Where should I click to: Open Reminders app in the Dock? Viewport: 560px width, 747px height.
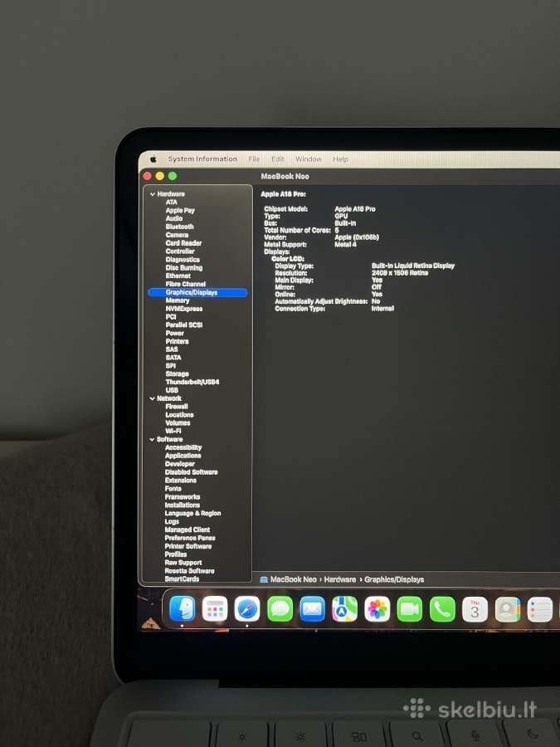tap(540, 609)
